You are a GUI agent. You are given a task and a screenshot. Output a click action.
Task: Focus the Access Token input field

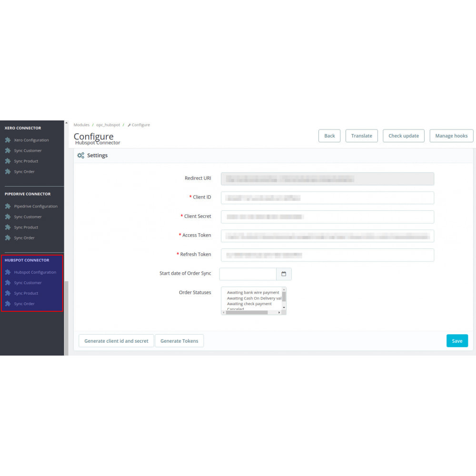[x=327, y=236]
